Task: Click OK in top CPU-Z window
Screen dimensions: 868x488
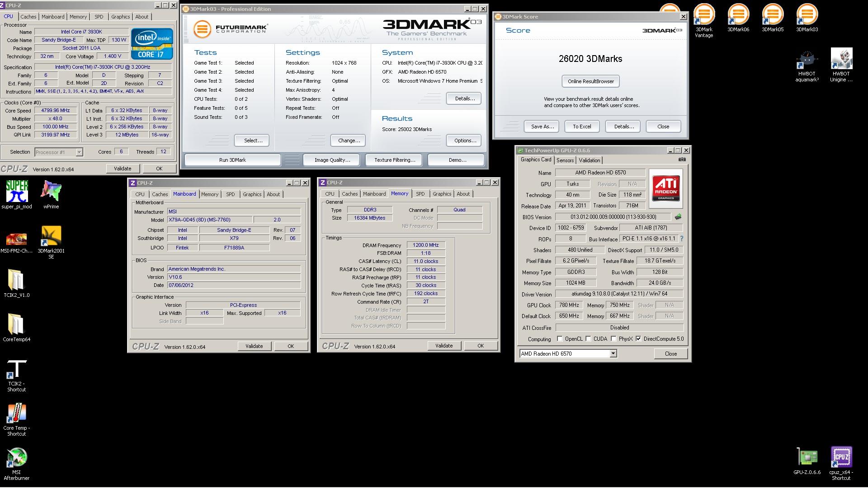Action: [159, 169]
